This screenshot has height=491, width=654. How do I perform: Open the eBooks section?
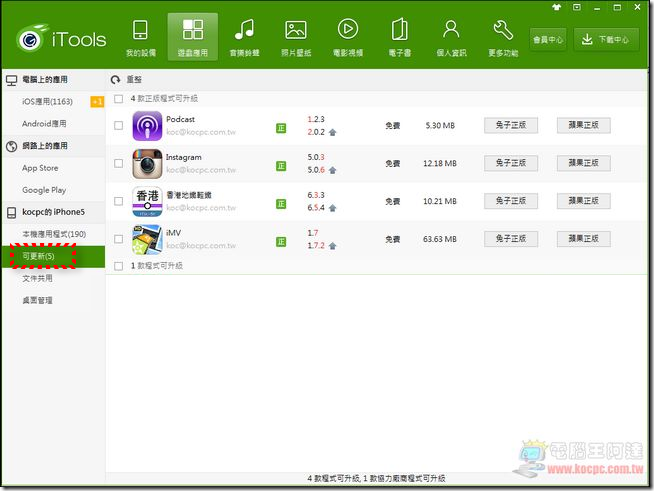[400, 37]
